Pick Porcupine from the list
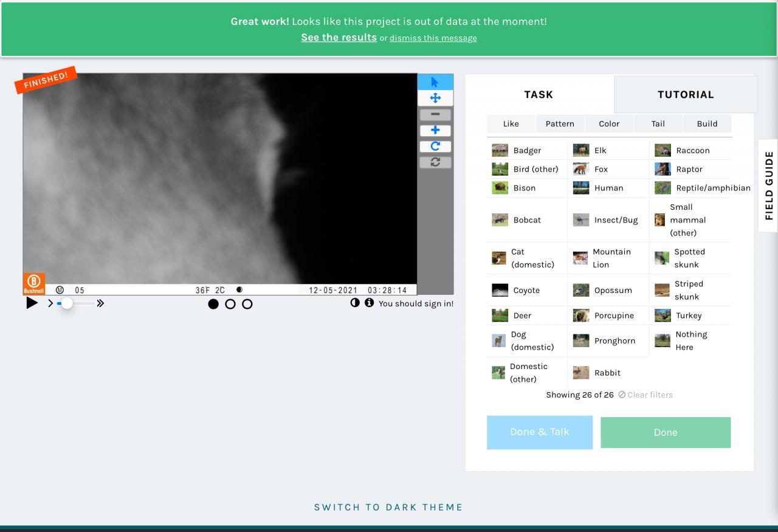This screenshot has height=532, width=778. pos(608,316)
